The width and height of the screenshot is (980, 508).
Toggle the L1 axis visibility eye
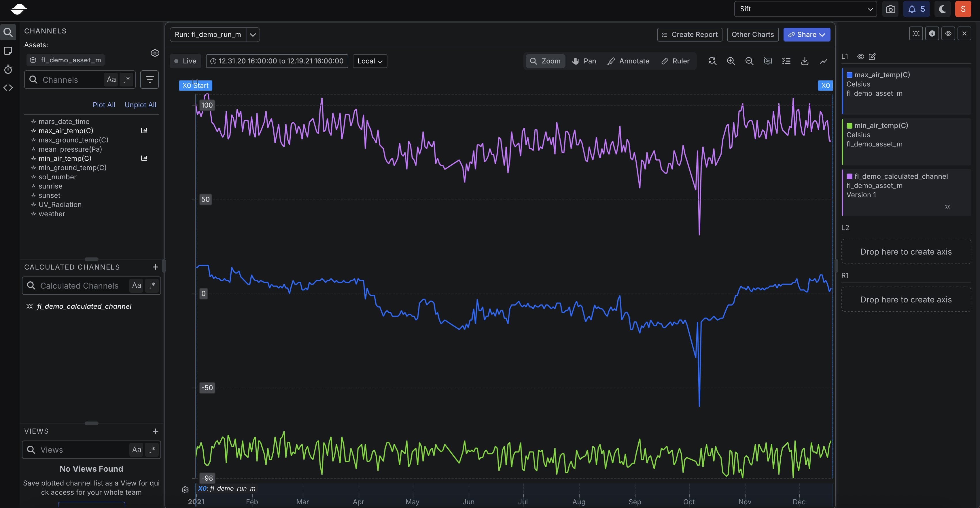coord(860,56)
